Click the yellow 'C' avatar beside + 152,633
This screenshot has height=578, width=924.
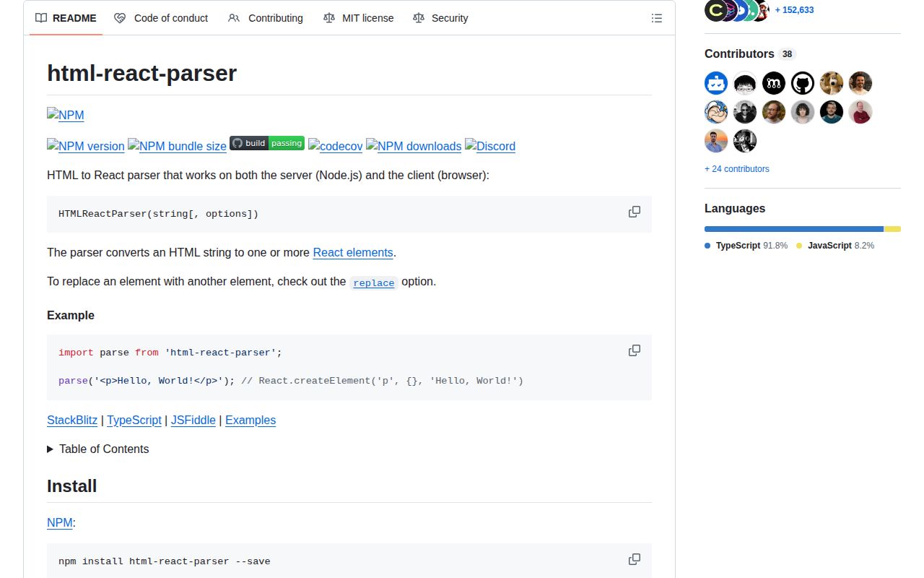[x=715, y=10]
